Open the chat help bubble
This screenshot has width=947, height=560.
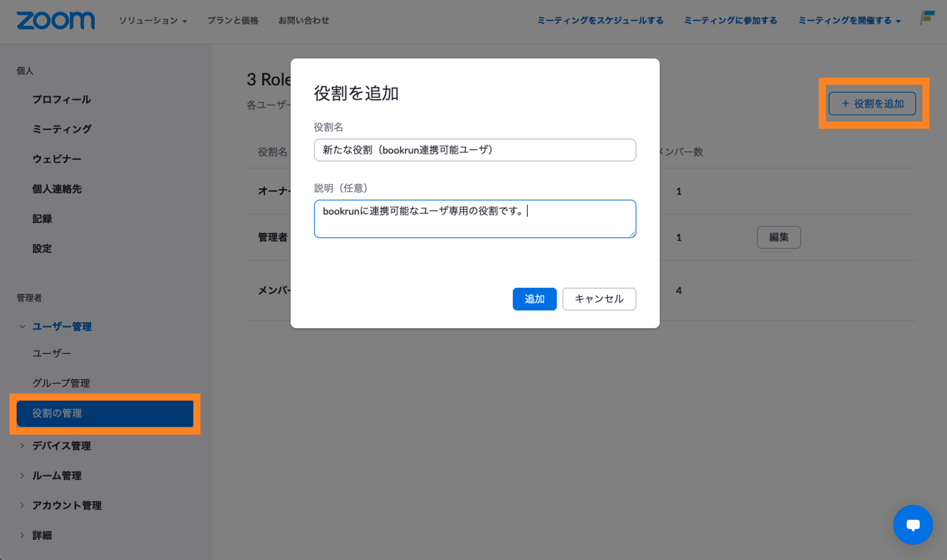(912, 524)
